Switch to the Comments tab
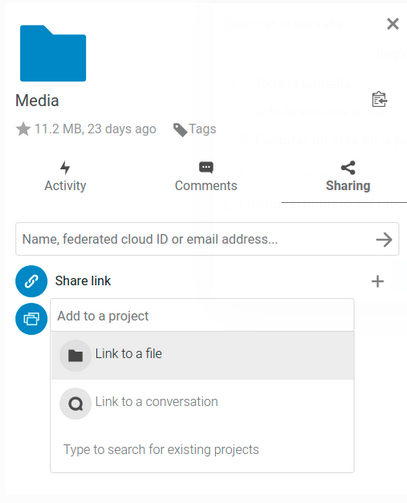 click(x=206, y=177)
